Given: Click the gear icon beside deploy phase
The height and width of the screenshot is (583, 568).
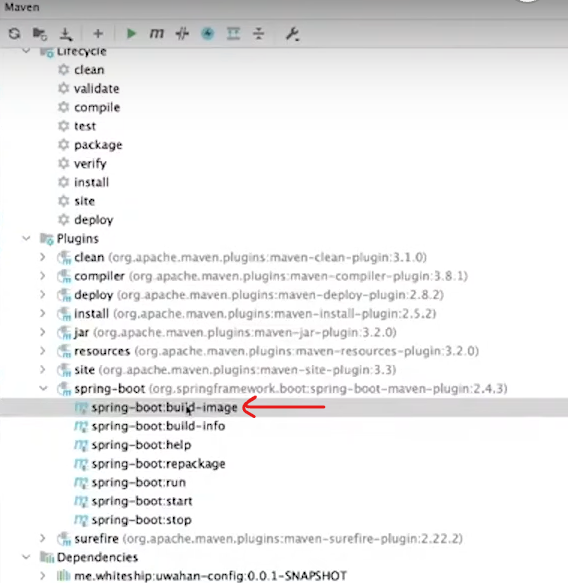Looking at the screenshot, I should 64,219.
